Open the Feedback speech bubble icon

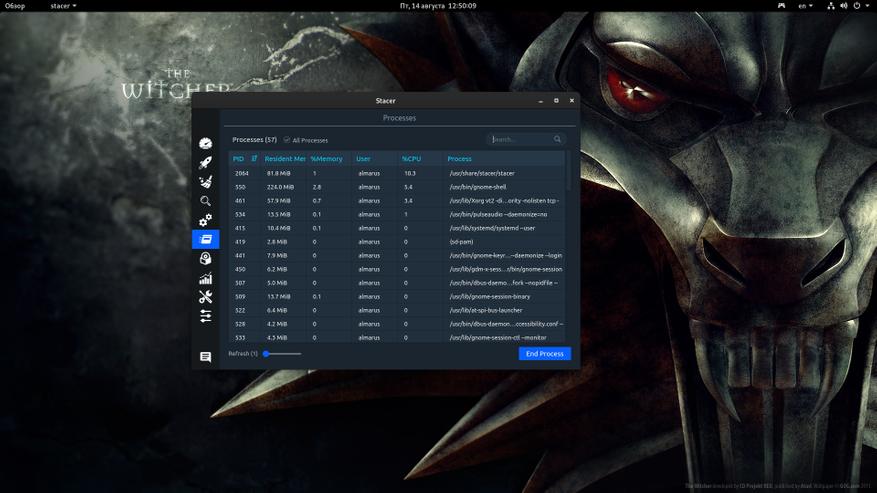click(x=205, y=356)
